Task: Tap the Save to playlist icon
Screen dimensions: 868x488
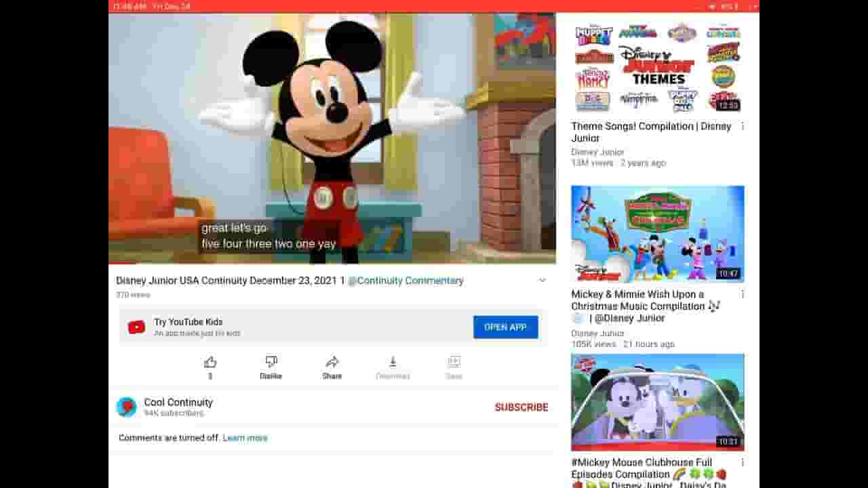Action: tap(454, 362)
